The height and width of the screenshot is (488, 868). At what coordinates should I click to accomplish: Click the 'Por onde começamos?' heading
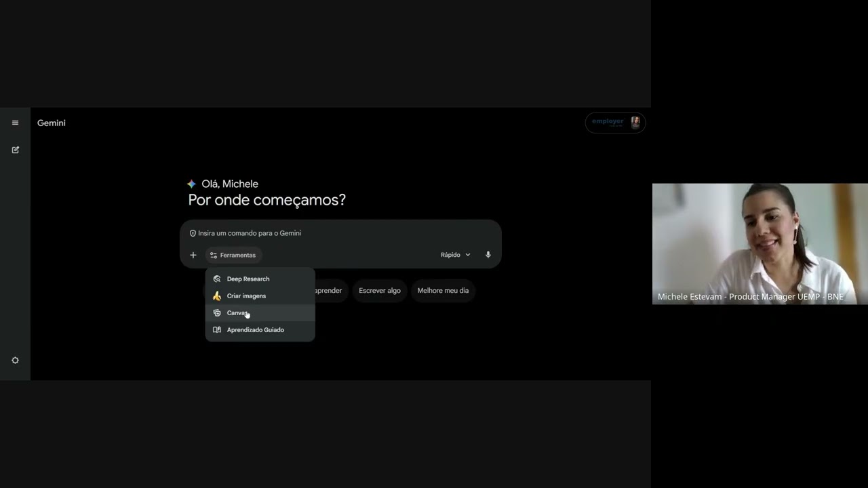point(267,200)
